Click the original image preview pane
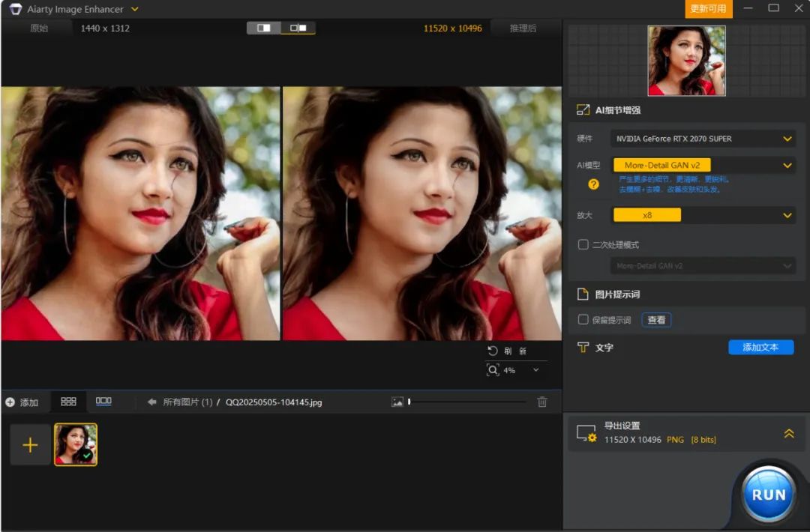Image resolution: width=810 pixels, height=532 pixels. pyautogui.click(x=140, y=214)
